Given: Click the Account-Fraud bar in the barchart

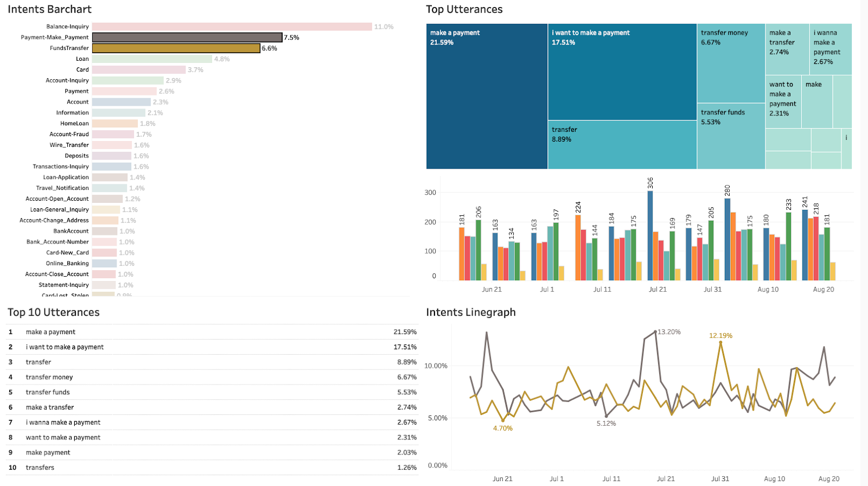Looking at the screenshot, I should coord(113,135).
